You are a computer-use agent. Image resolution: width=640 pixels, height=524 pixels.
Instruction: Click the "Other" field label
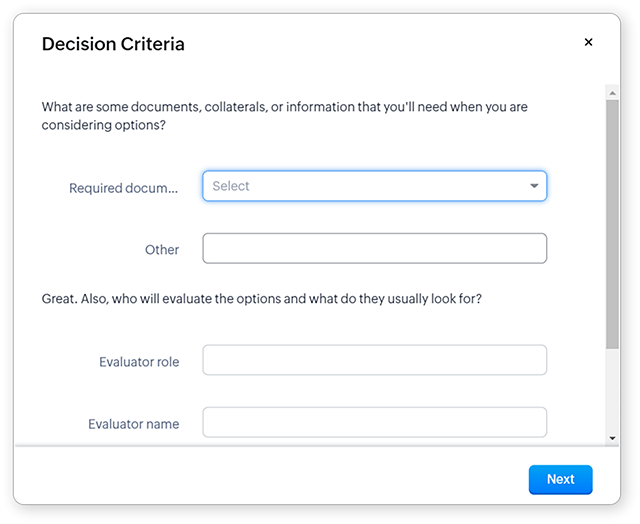coord(162,250)
